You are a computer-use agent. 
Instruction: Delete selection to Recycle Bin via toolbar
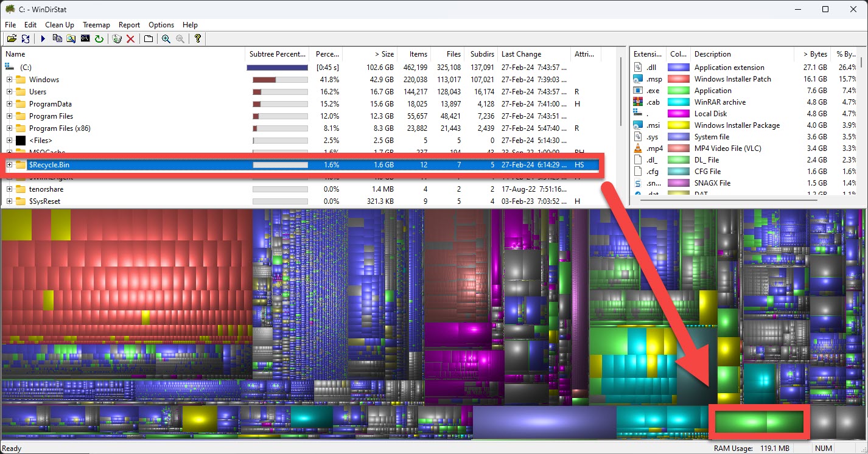(x=116, y=38)
